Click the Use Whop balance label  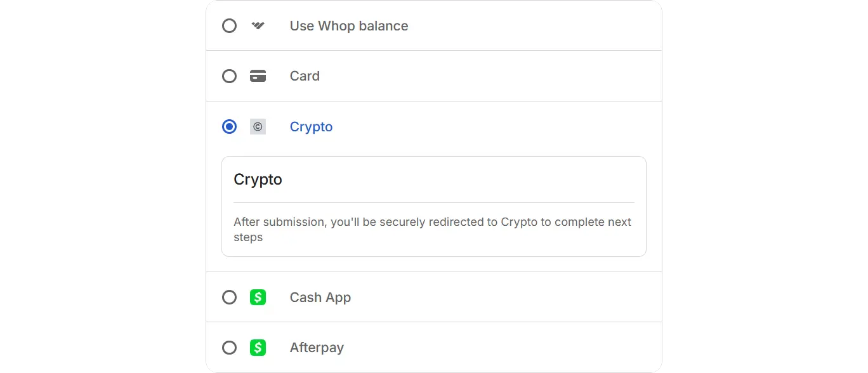coord(348,26)
